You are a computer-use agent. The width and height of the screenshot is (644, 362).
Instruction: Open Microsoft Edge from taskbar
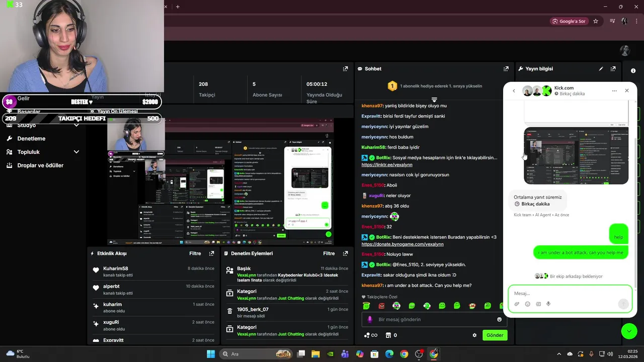click(x=389, y=354)
